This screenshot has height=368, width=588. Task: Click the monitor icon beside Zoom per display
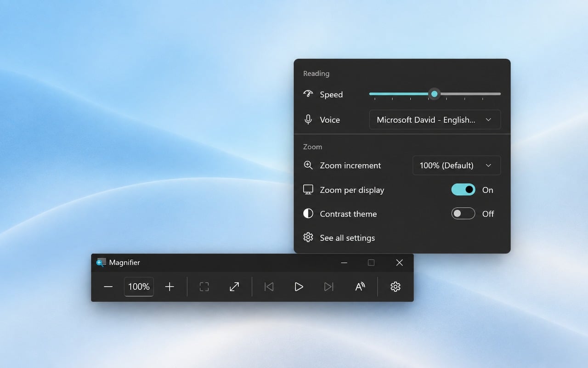coord(308,189)
